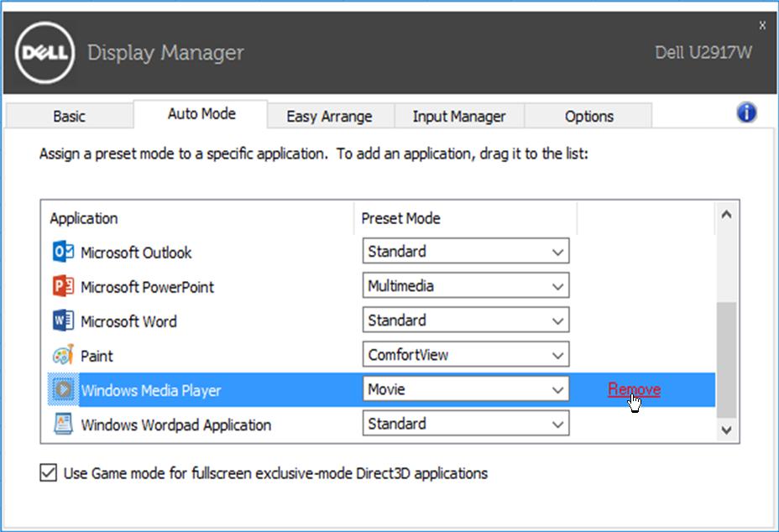The image size is (779, 532).
Task: Open Movie preset dropdown for Windows Media Player
Action: 466,389
